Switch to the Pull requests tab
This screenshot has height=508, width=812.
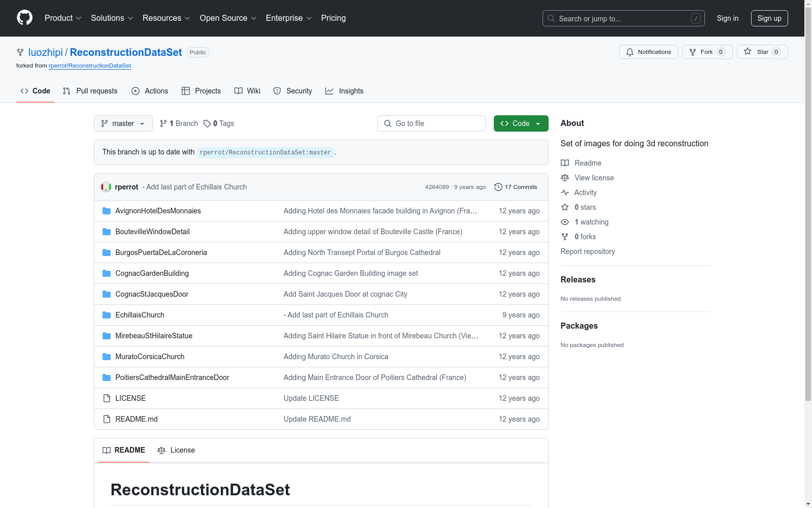[x=90, y=91]
